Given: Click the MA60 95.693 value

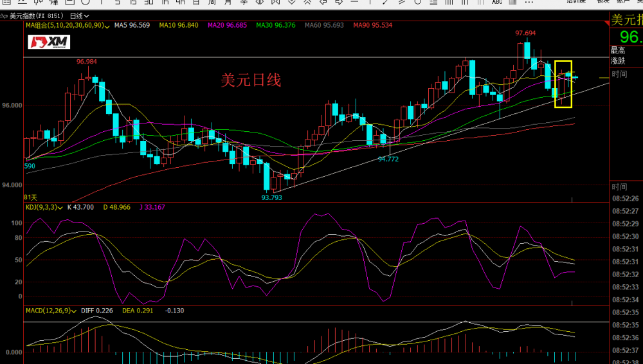Looking at the screenshot, I should coord(324,26).
